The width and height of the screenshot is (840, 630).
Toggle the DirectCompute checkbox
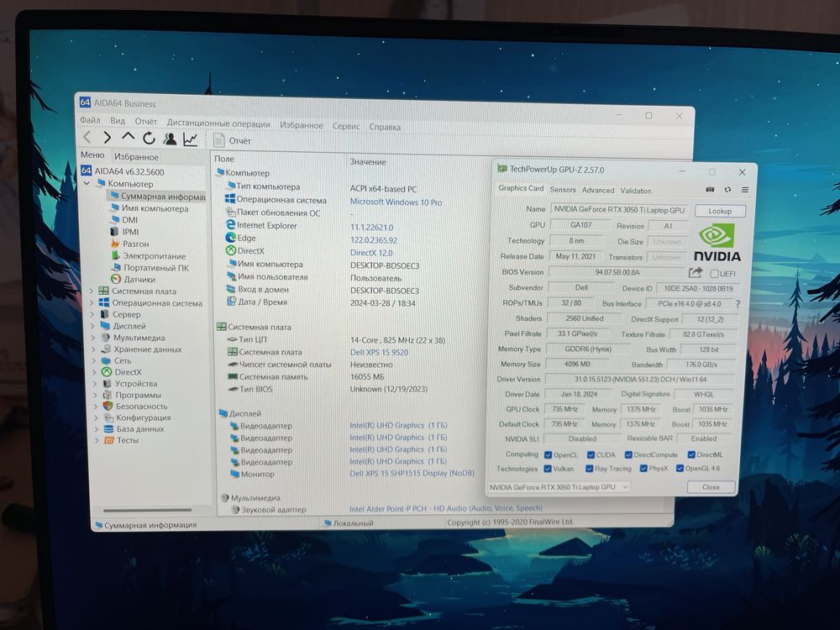pos(627,454)
